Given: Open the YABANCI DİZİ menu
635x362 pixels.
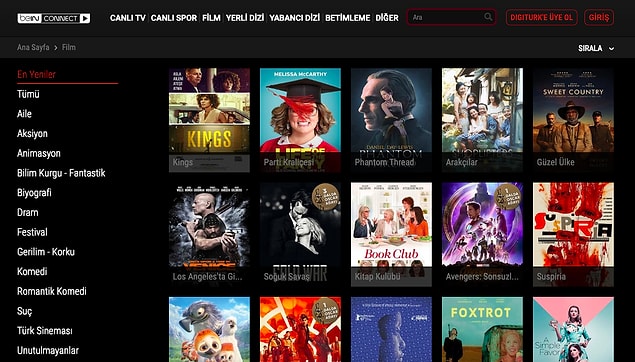Looking at the screenshot, I should pyautogui.click(x=294, y=18).
